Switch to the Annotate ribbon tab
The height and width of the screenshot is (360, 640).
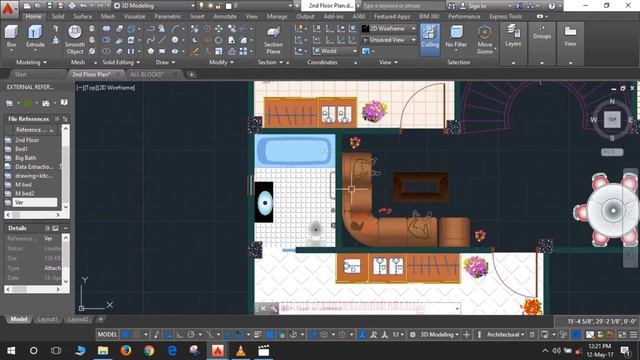pos(225,16)
